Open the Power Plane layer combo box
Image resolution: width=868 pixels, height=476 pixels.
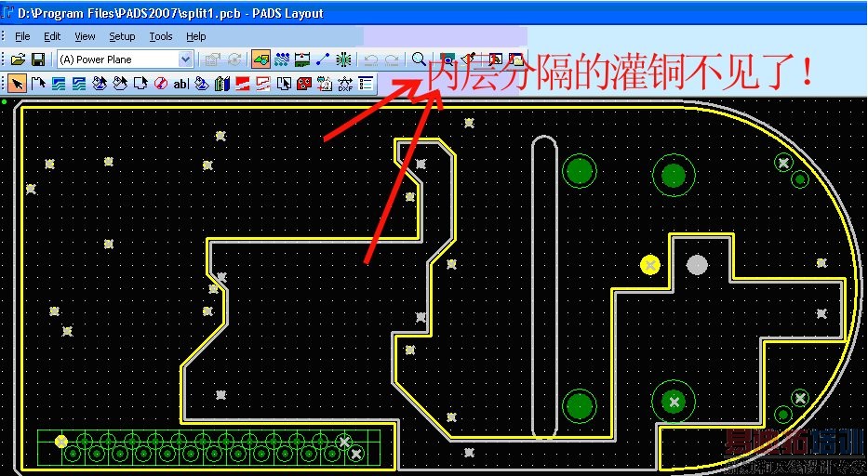(x=125, y=59)
